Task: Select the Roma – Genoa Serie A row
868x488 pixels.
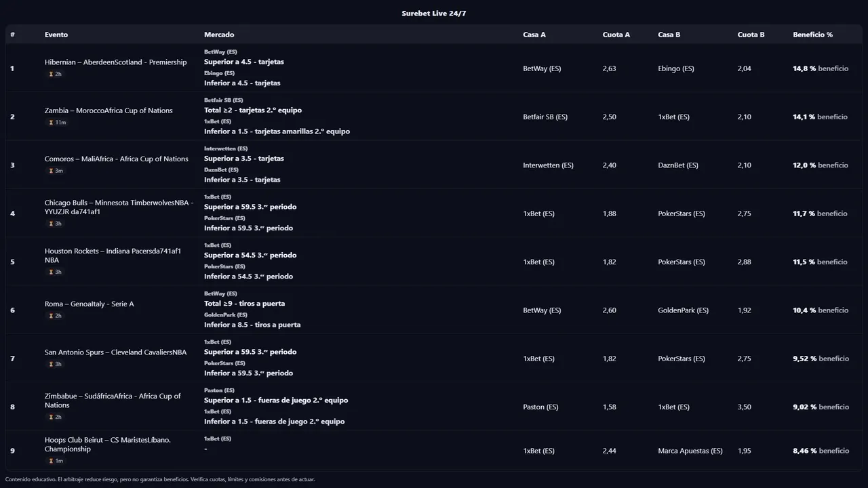Action: tap(89, 304)
